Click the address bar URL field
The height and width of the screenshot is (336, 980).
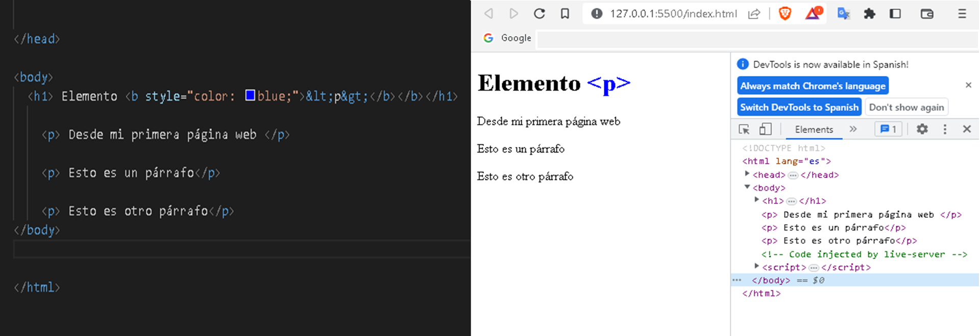click(x=673, y=14)
